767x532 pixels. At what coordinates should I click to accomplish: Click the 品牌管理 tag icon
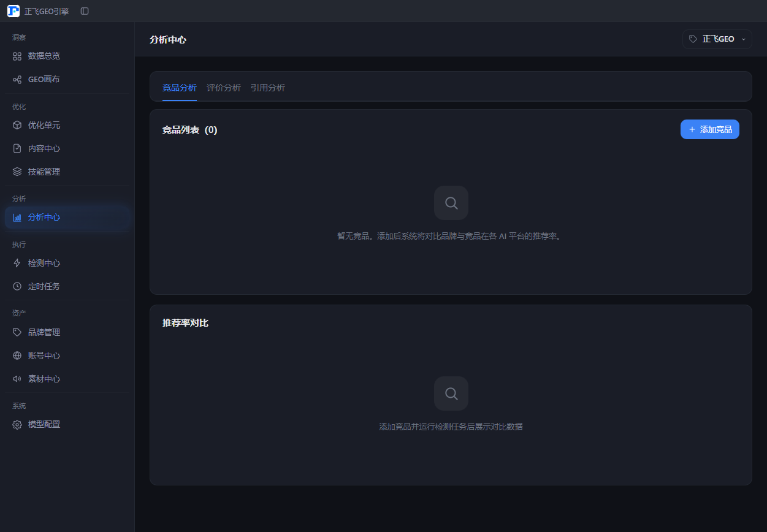[x=17, y=332]
